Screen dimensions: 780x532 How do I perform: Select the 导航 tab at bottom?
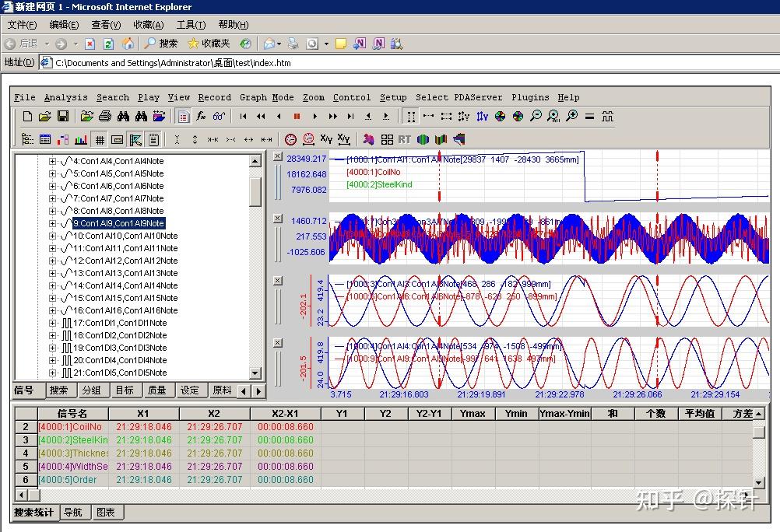click(73, 512)
